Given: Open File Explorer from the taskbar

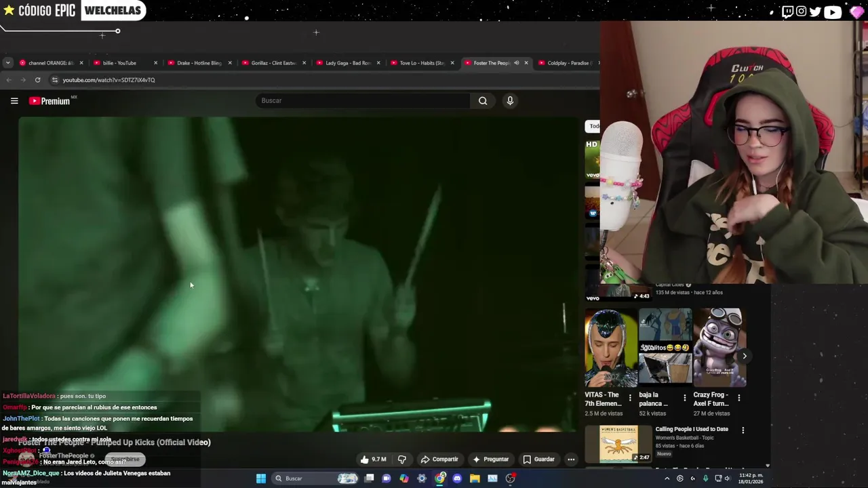Looking at the screenshot, I should click(475, 479).
